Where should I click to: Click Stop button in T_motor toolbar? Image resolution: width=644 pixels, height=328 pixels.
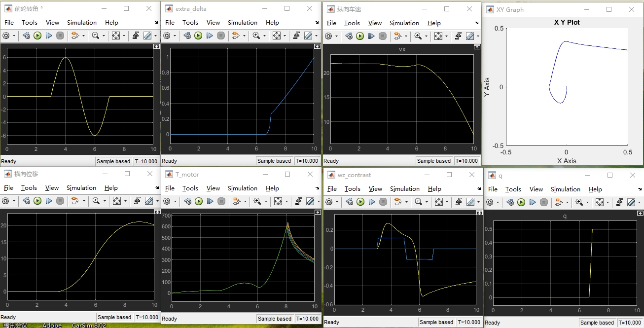(x=221, y=201)
